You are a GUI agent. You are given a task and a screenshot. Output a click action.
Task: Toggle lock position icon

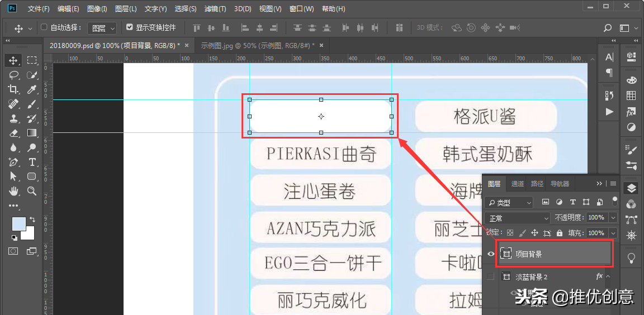(535, 233)
